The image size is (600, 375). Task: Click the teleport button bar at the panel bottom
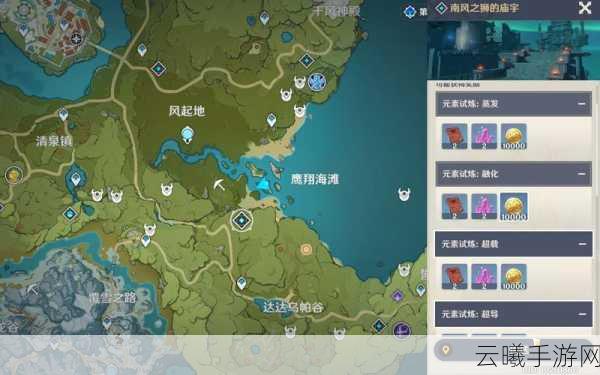(513, 350)
